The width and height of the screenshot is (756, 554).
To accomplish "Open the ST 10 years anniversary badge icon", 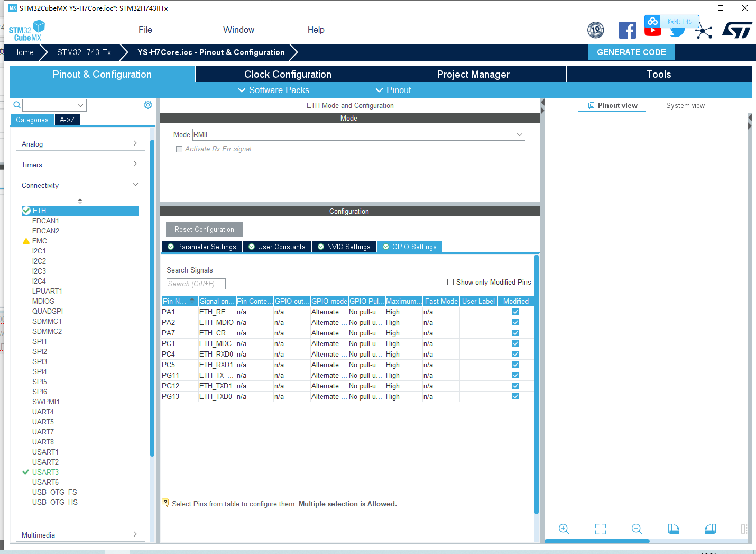I will click(596, 30).
